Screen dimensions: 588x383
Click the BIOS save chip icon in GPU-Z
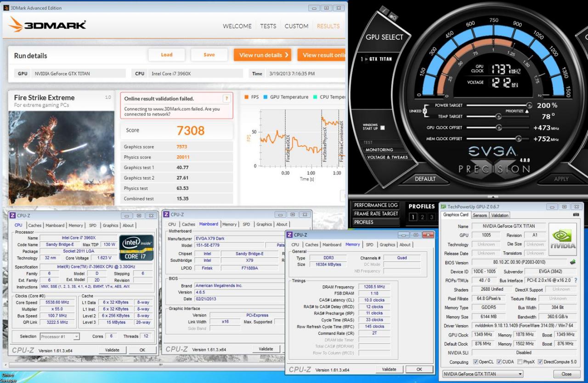coord(572,262)
